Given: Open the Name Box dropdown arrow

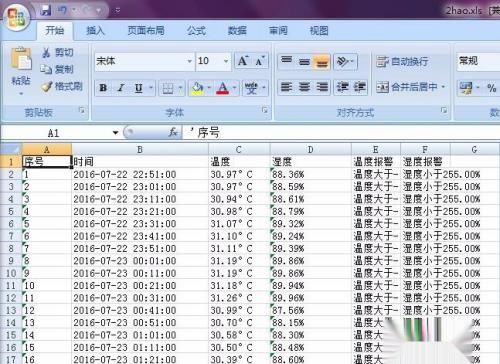Looking at the screenshot, I should click(x=115, y=133).
